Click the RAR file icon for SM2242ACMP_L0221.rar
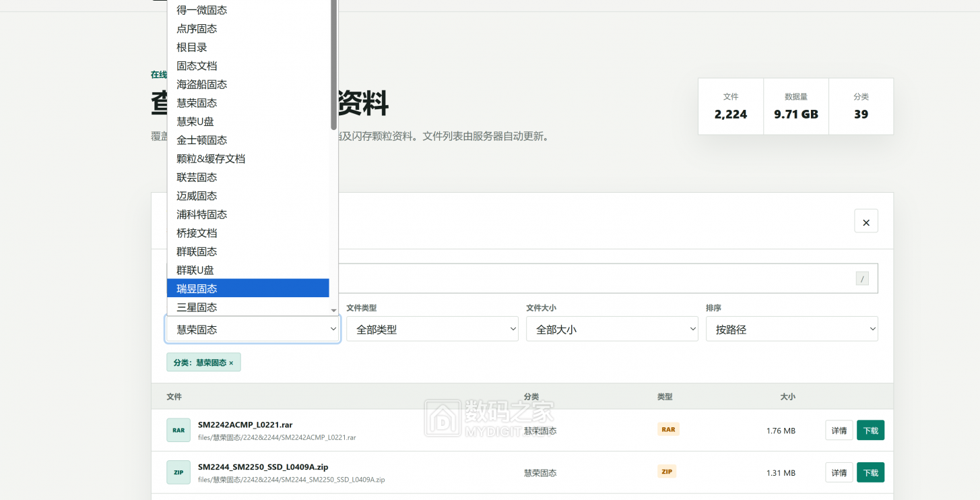The width and height of the screenshot is (980, 500). pos(178,430)
